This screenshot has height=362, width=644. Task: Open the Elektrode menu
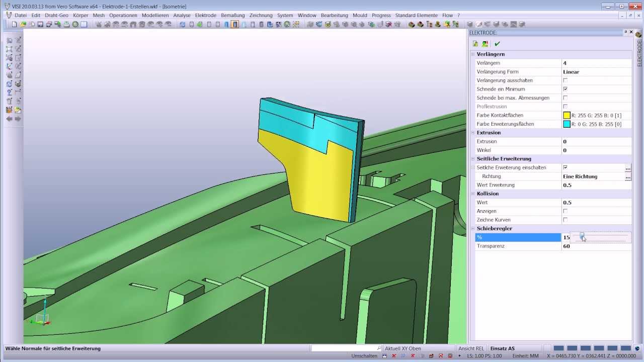click(205, 15)
